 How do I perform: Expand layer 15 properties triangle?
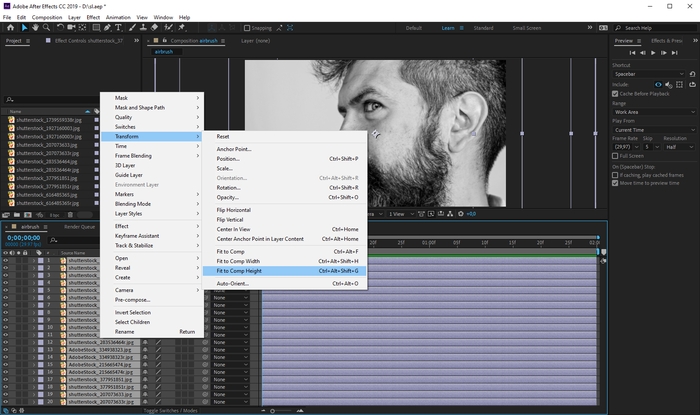click(33, 365)
